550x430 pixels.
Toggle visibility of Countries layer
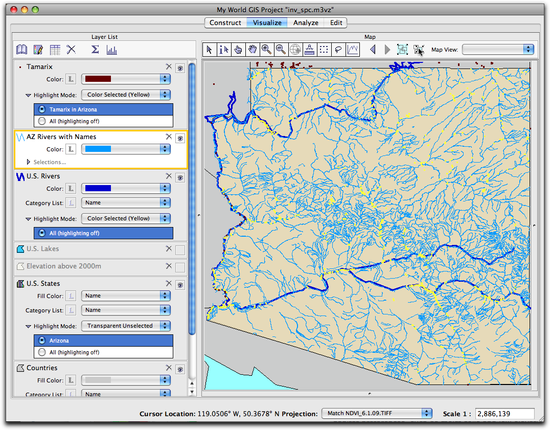point(180,369)
